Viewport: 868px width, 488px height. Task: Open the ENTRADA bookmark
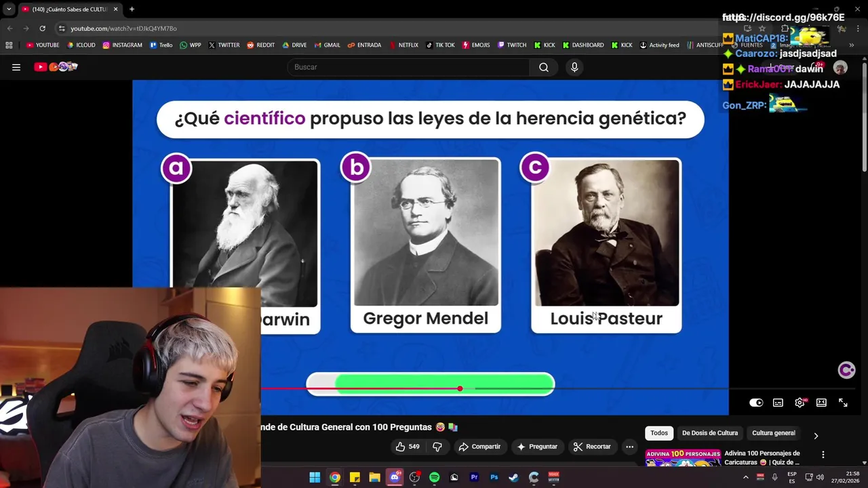coord(364,45)
